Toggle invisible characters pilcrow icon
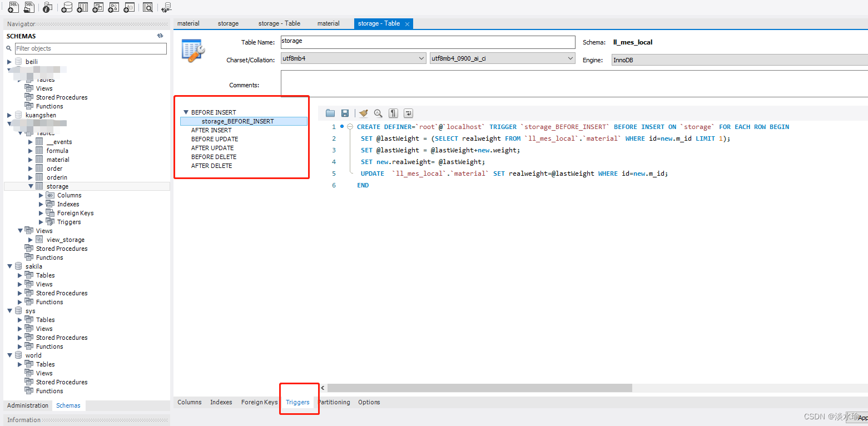The height and width of the screenshot is (426, 868). (394, 113)
